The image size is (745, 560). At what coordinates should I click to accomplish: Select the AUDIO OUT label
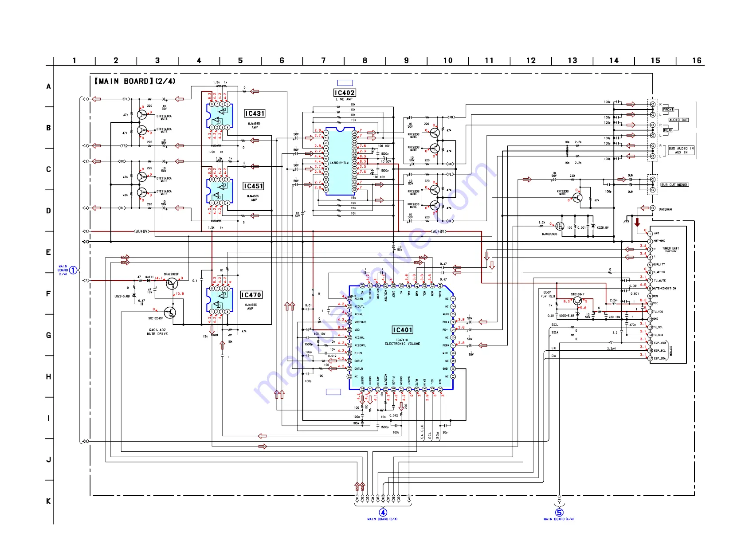pyautogui.click(x=678, y=120)
